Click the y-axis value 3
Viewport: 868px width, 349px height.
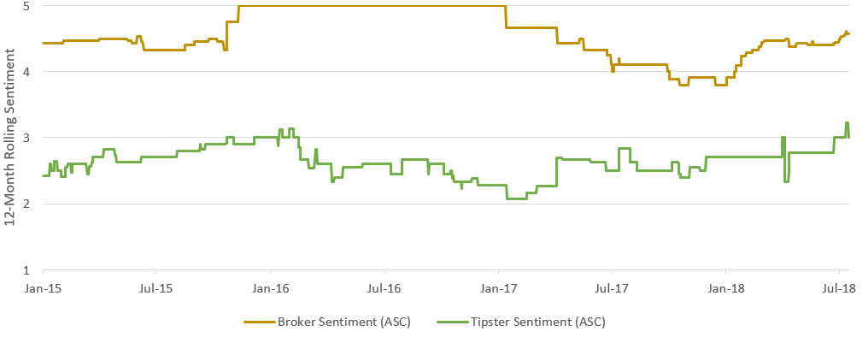click(27, 138)
